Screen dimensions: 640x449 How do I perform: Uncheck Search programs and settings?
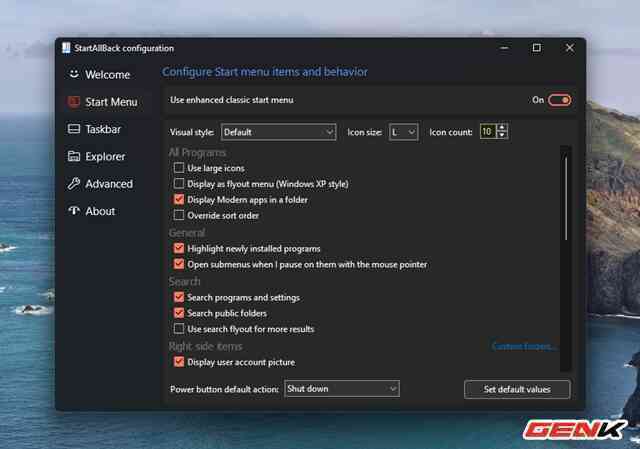click(x=179, y=297)
